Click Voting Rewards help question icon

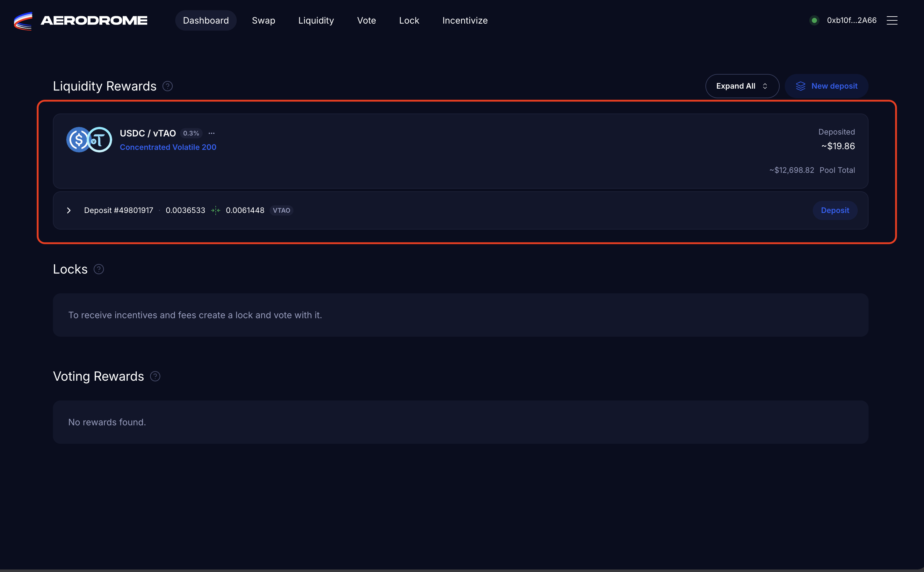(x=155, y=376)
